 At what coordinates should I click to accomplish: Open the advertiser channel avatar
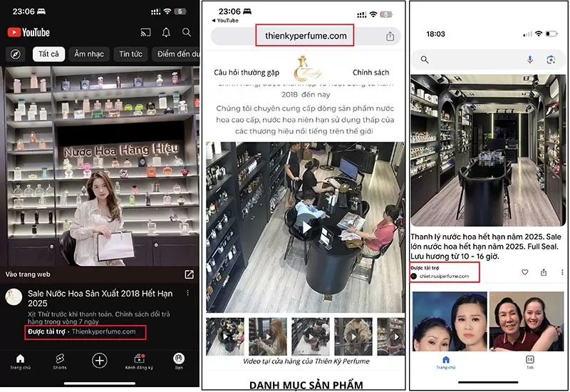coord(14,296)
